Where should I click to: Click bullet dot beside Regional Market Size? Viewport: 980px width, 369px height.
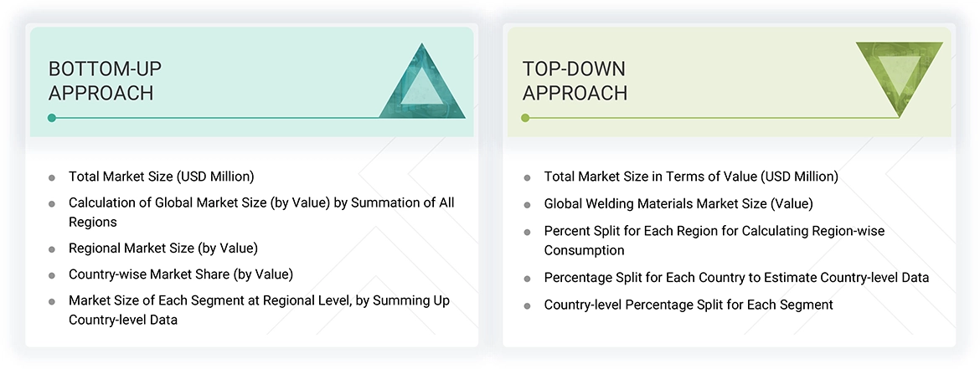pyautogui.click(x=52, y=249)
